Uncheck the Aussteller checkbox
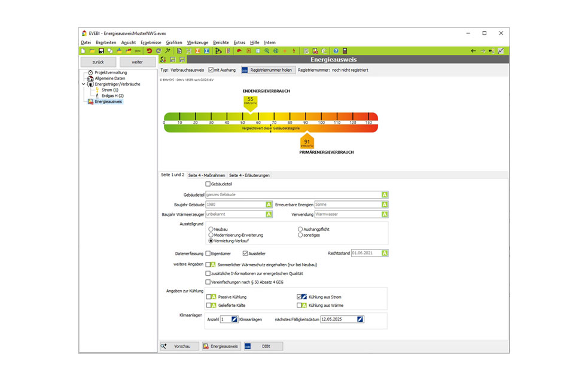 coord(245,253)
